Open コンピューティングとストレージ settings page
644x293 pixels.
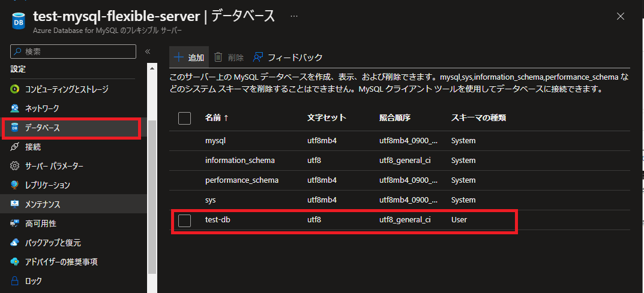(67, 89)
